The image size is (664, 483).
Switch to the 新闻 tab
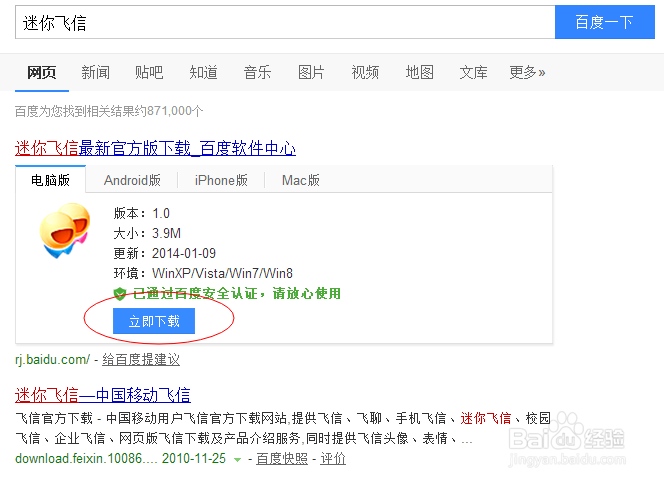[x=95, y=72]
